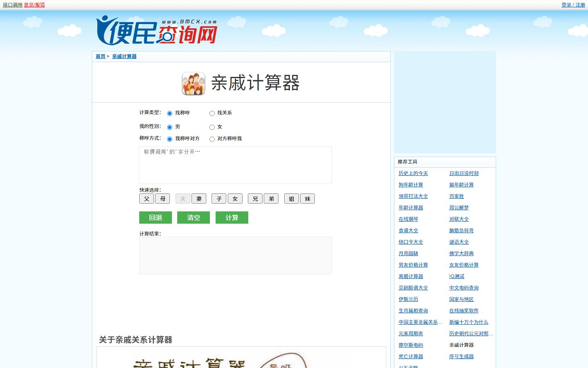This screenshot has width=588, height=368.
Task: Open 伊斯兰历 link
Action: 408,299
